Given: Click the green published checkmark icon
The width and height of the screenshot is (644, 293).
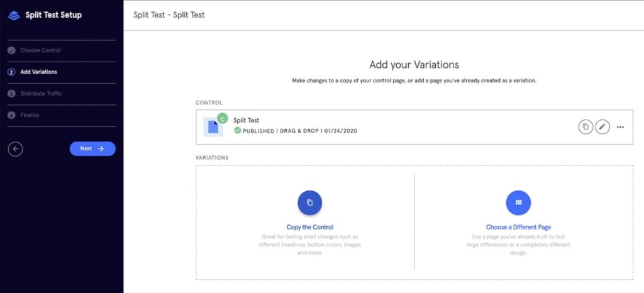Looking at the screenshot, I should [237, 131].
